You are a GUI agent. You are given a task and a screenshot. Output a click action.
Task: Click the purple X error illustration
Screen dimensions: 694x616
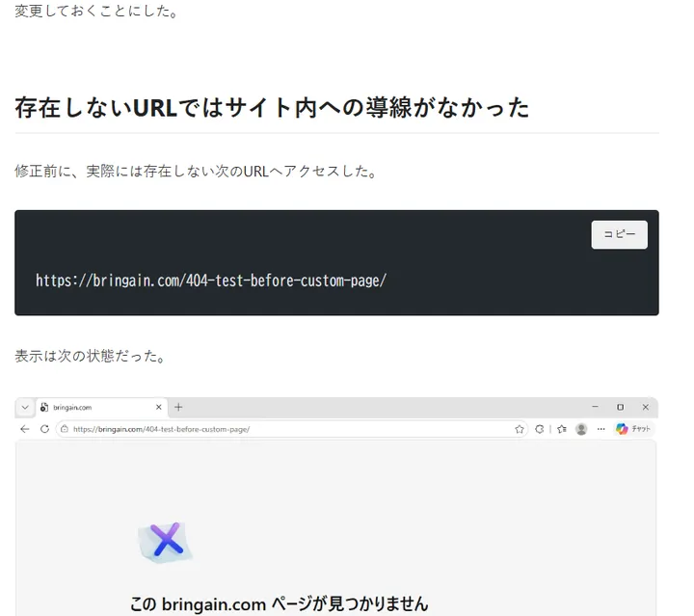click(x=166, y=541)
